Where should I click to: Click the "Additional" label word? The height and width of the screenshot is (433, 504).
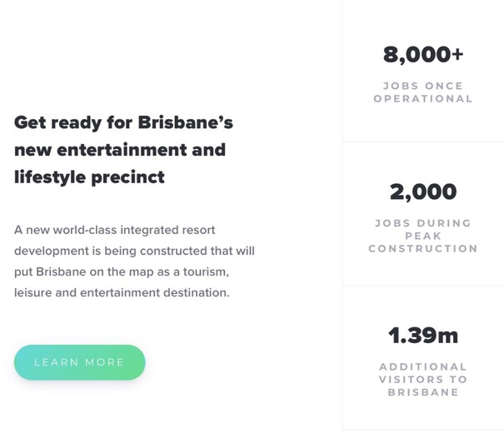pyautogui.click(x=423, y=366)
